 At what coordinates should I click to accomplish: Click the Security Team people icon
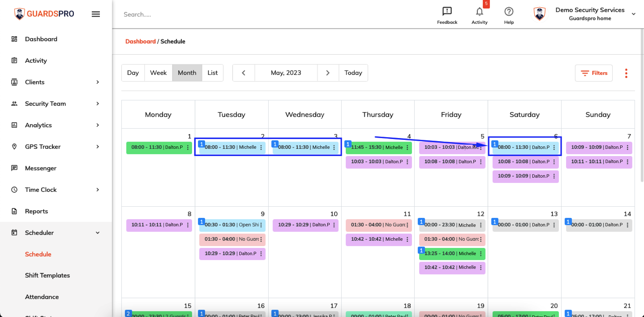click(14, 104)
